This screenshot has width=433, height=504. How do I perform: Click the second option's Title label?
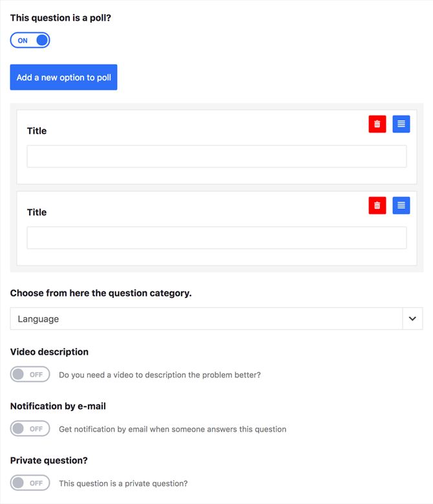(37, 212)
